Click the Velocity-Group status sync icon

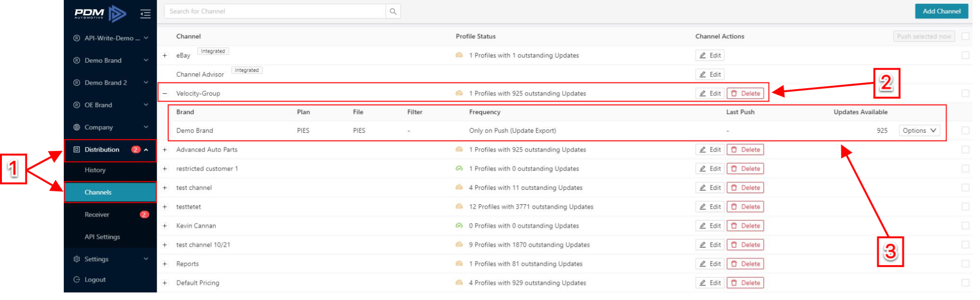(x=459, y=93)
